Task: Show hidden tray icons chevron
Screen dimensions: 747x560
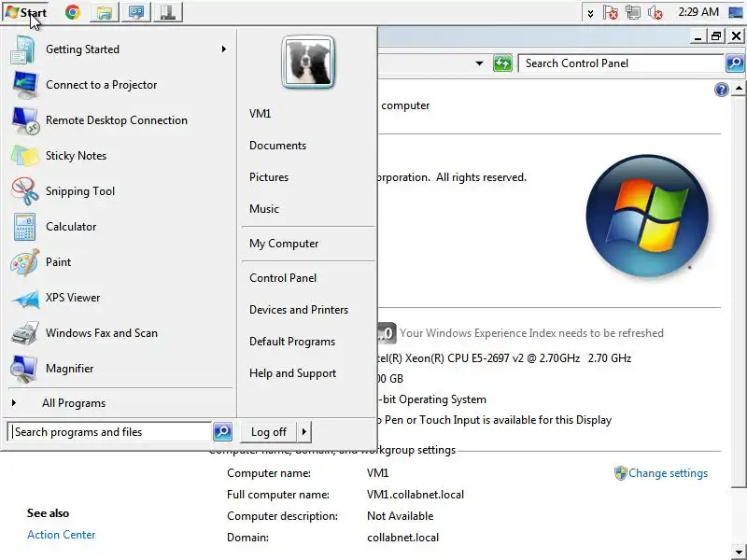Action: 590,13
